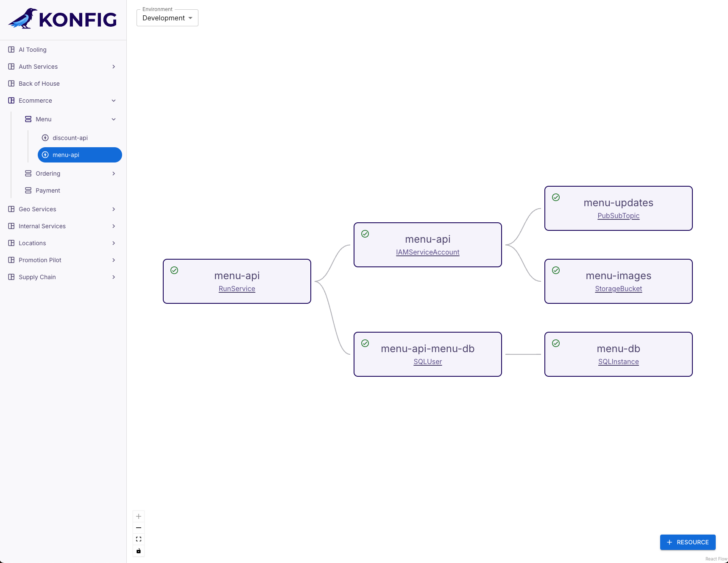Image resolution: width=728 pixels, height=563 pixels.
Task: Click the Payment stack icon in sidebar
Action: (x=28, y=190)
